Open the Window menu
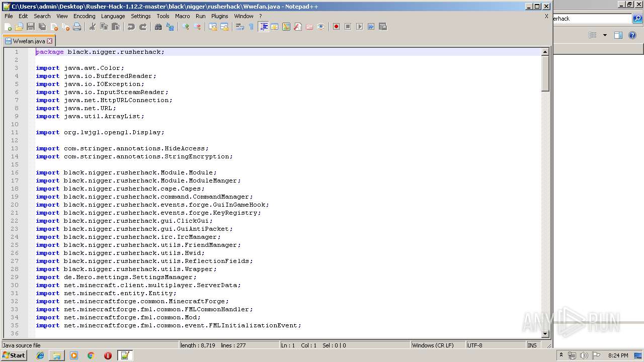644x362 pixels. click(x=244, y=16)
